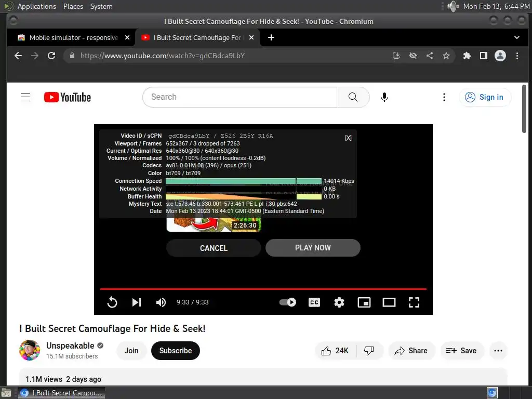532x399 pixels.
Task: Dislike the video
Action: pyautogui.click(x=369, y=351)
